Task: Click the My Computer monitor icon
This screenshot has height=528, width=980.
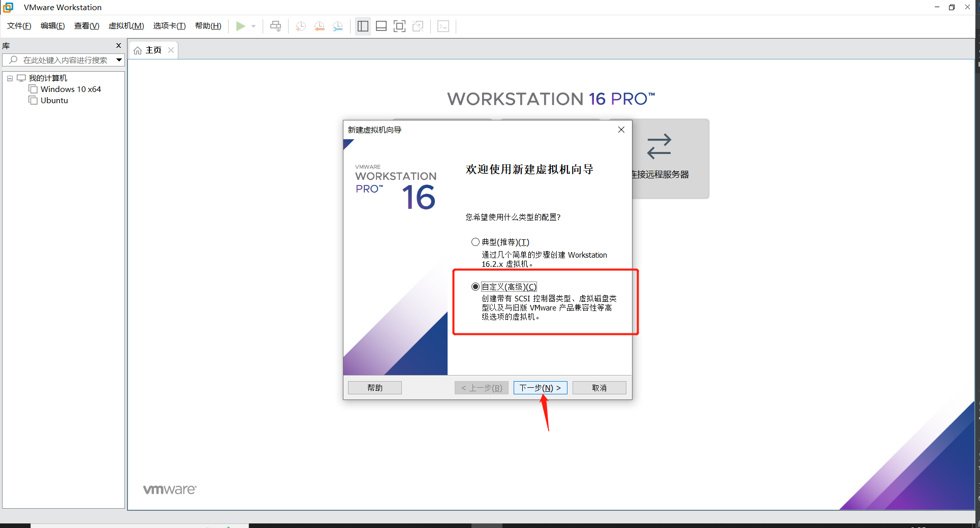Action: [x=21, y=78]
